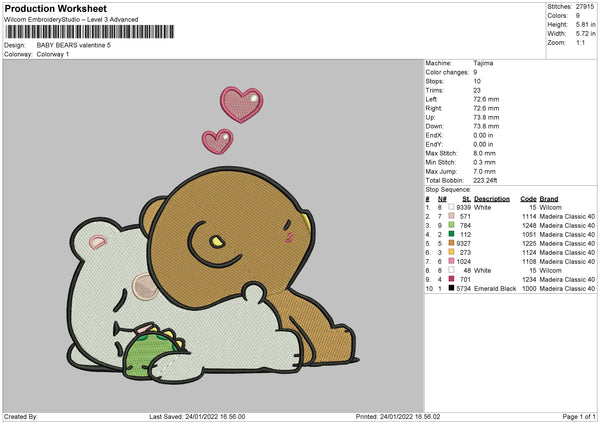Click the Description column header
The image size is (600, 424).
coord(492,199)
